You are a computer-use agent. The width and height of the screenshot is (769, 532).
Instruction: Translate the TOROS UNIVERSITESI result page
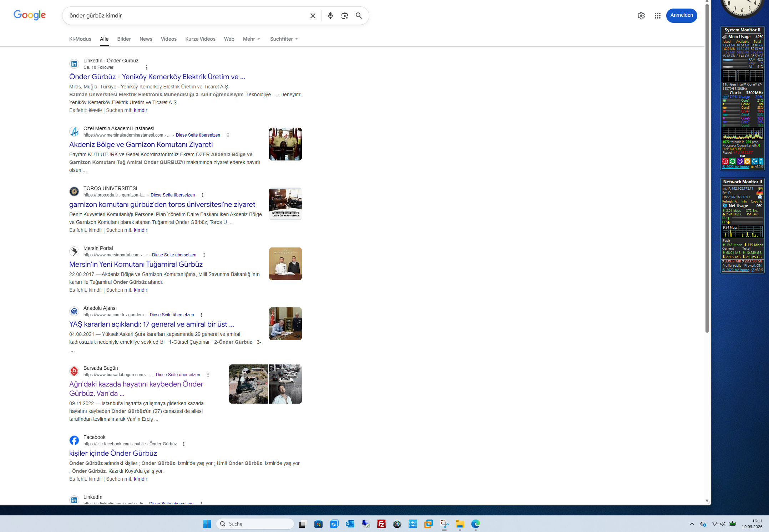[x=173, y=195]
